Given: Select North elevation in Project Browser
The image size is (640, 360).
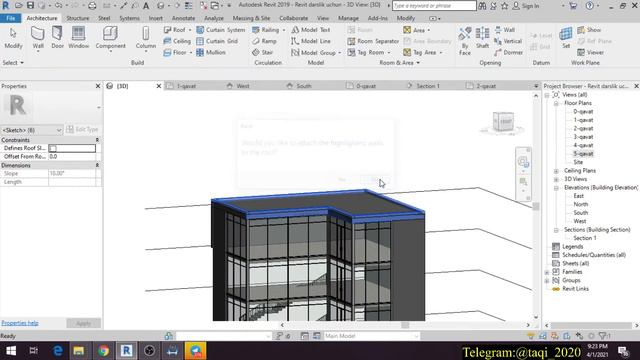Looking at the screenshot, I should coord(580,204).
